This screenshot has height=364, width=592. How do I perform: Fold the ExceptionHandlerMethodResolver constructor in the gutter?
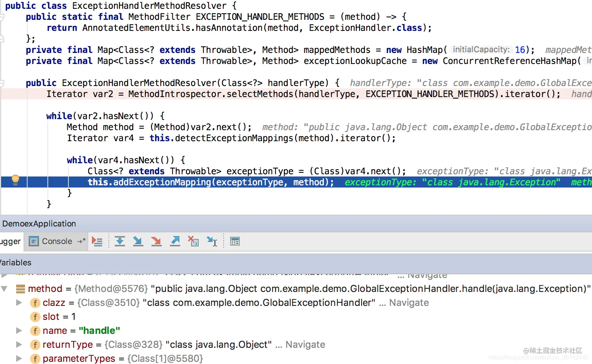2,83
